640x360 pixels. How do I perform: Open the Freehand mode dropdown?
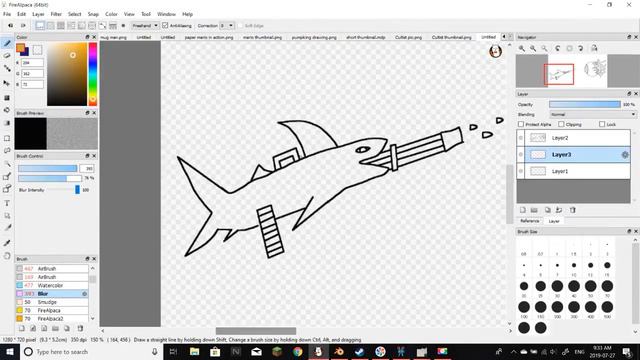(145, 26)
